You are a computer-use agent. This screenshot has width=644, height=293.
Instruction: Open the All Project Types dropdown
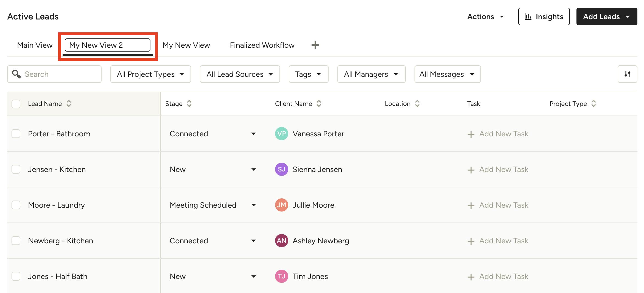(x=150, y=74)
